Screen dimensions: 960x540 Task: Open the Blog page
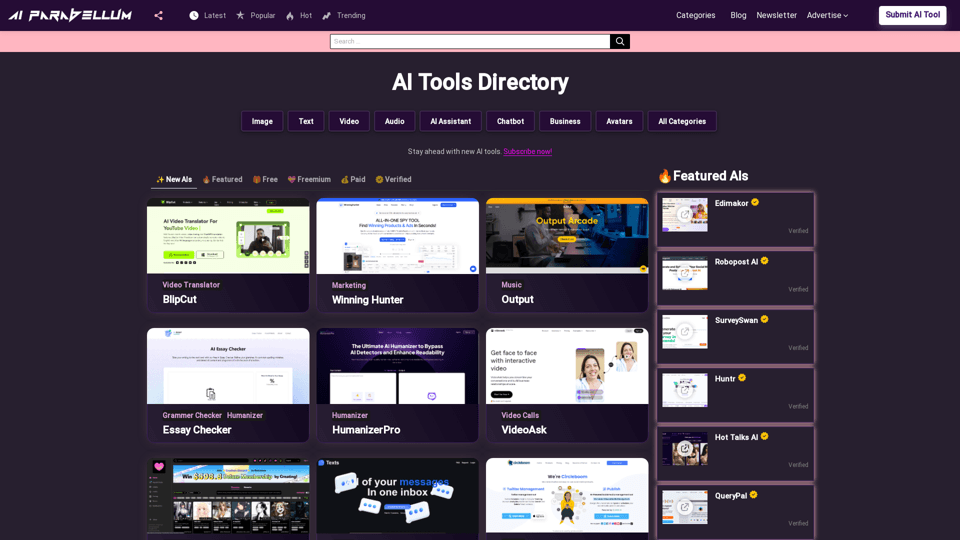click(738, 15)
